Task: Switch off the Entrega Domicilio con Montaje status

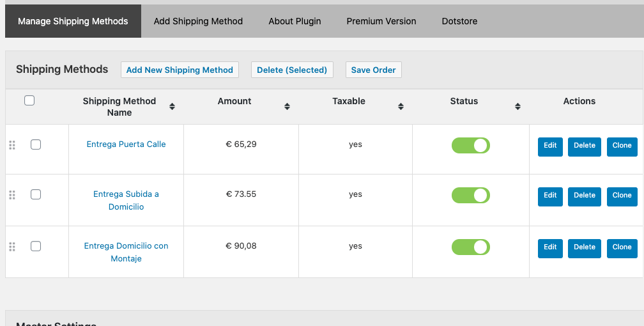Action: coord(471,247)
